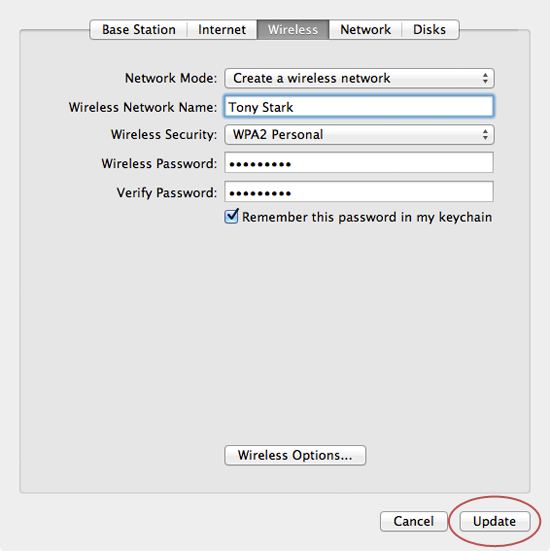
Task: Open the Network Mode dropdown
Action: click(x=359, y=78)
